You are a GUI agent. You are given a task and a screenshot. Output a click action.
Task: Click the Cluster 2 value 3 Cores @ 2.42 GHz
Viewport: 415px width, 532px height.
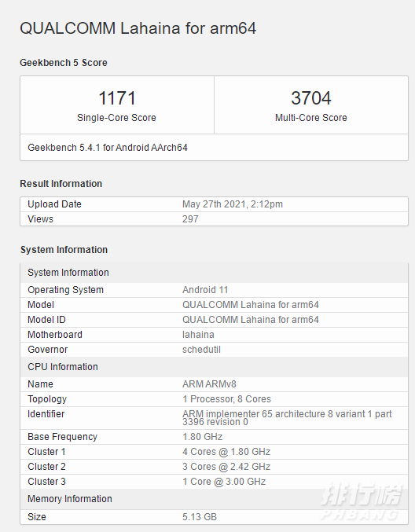tap(226, 467)
